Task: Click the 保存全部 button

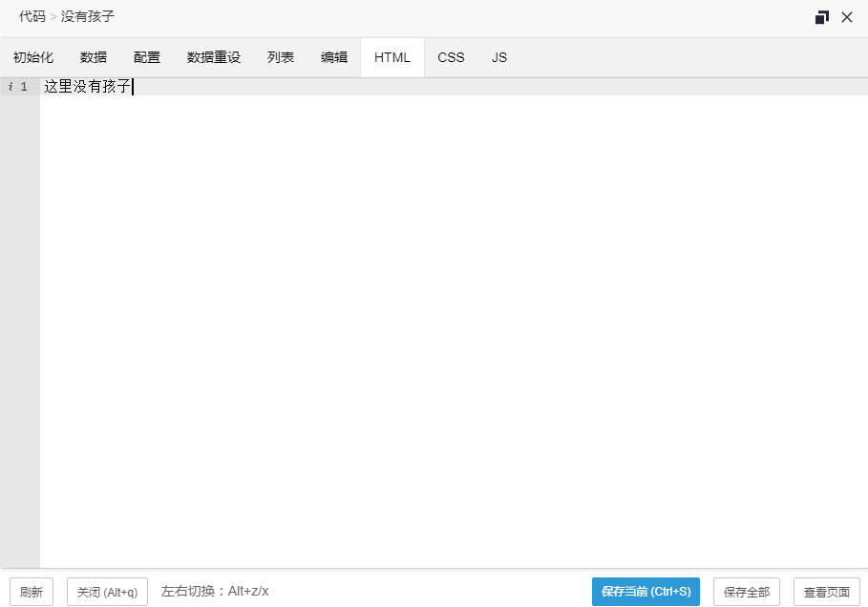Action: 746,592
